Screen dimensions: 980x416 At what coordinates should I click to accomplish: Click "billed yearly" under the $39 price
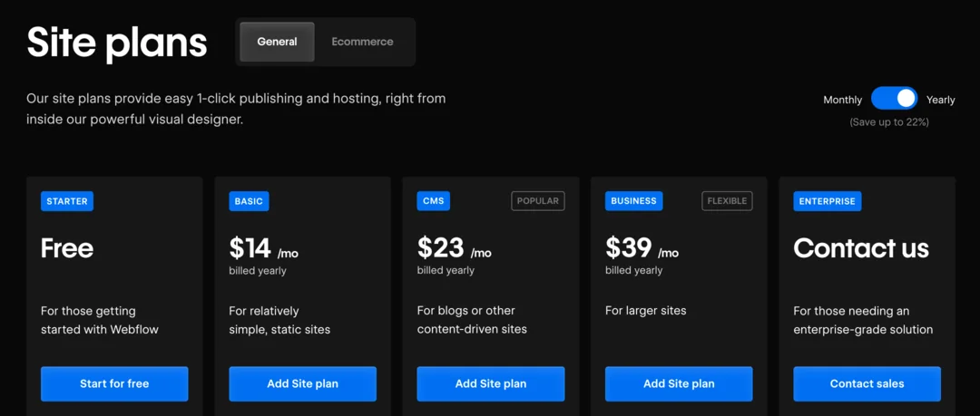(x=633, y=271)
